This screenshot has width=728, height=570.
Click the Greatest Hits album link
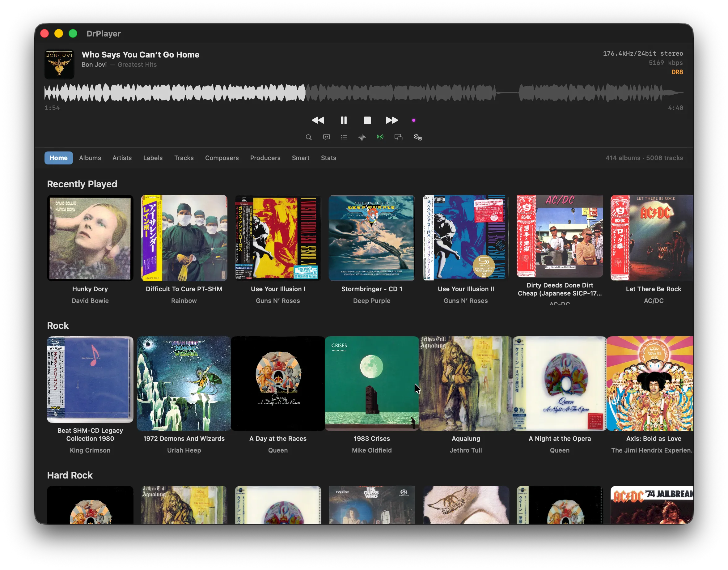coord(137,65)
